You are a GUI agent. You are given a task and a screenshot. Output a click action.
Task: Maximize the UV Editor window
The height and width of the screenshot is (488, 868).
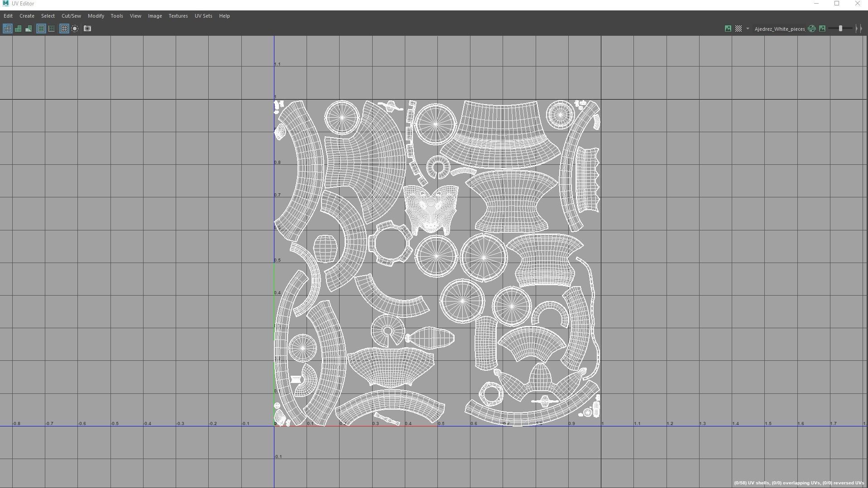837,4
